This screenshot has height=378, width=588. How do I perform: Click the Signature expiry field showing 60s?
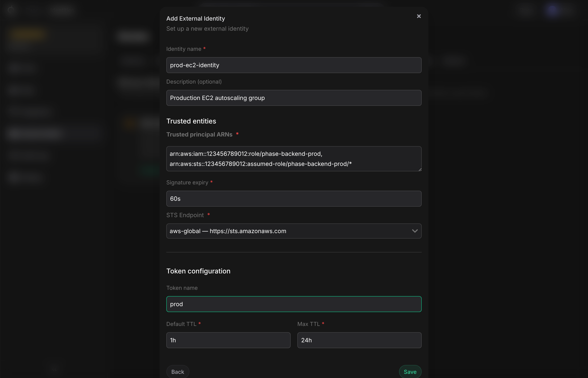coord(294,199)
